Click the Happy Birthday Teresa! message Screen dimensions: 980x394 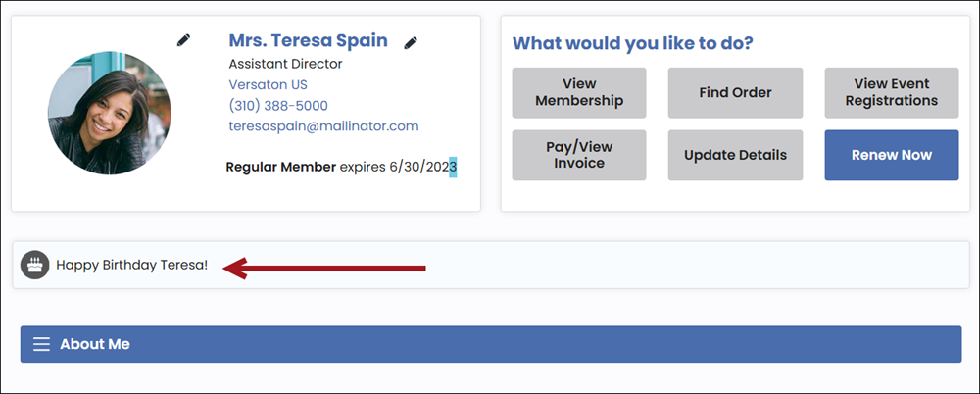132,266
